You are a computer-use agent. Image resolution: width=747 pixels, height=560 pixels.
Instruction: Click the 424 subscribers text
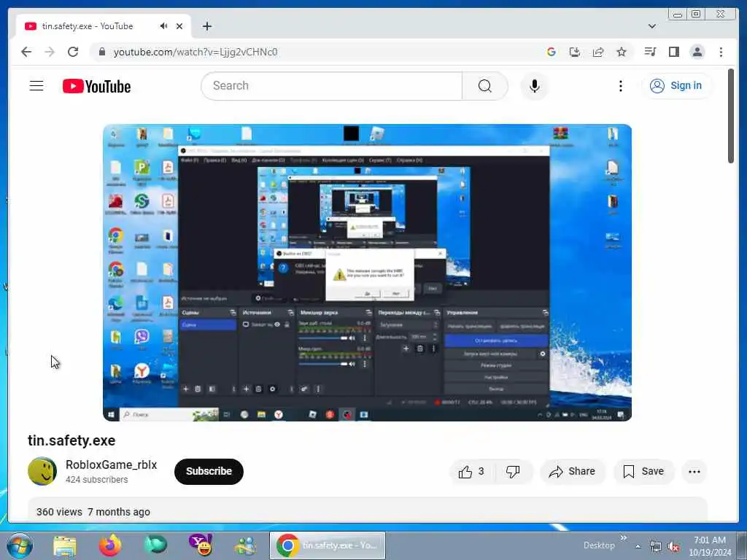(x=97, y=480)
